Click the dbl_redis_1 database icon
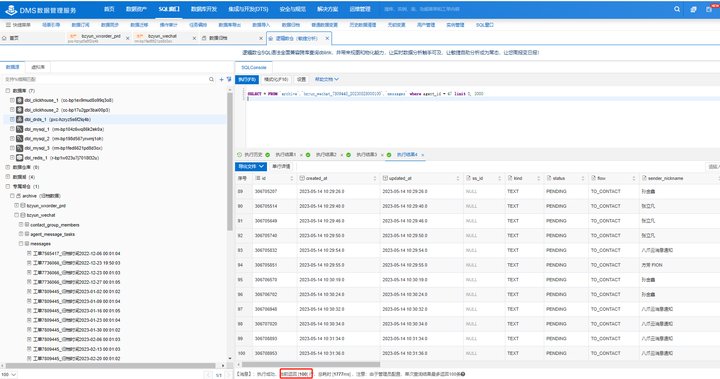 (x=20, y=158)
